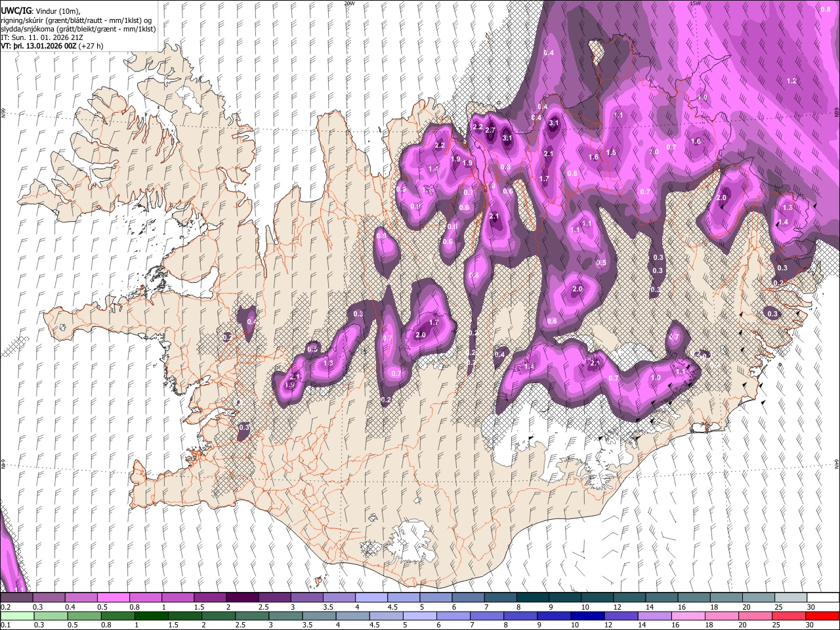Select the bright pink snow swatch for 0.5–0.8 mm

pyautogui.click(x=113, y=598)
